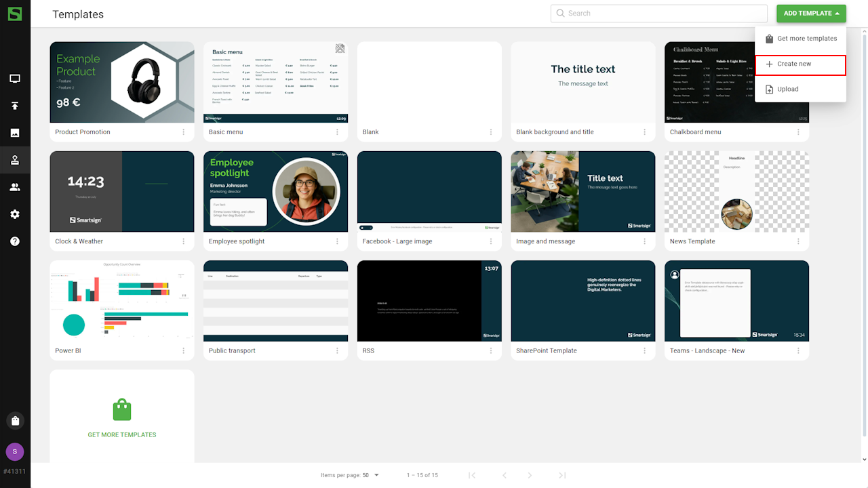Click the GET MORE TEMPLATES card
Viewport: 868px width, 488px height.
pyautogui.click(x=122, y=416)
